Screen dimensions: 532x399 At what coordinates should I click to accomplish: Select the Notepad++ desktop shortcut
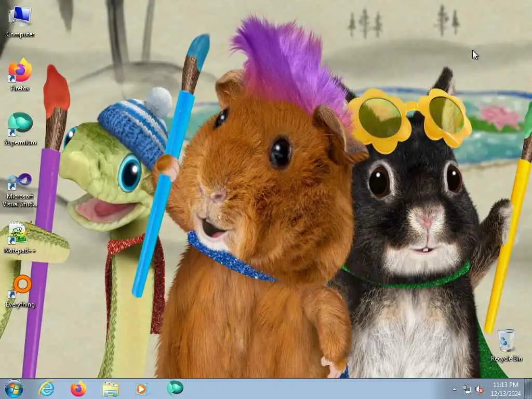tap(20, 237)
